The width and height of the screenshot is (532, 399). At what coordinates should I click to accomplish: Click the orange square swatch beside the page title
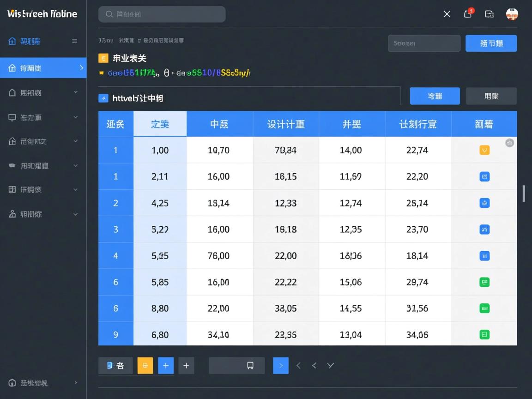(x=103, y=58)
